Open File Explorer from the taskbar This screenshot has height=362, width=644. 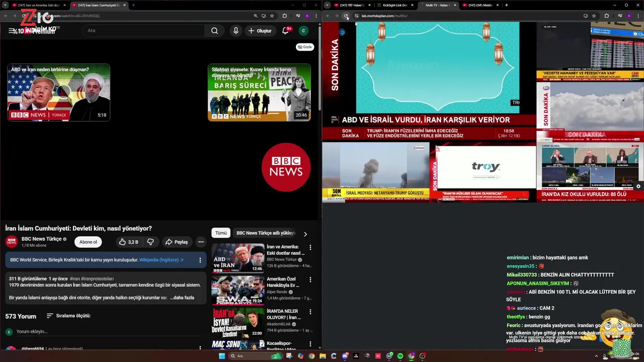tap(323, 356)
